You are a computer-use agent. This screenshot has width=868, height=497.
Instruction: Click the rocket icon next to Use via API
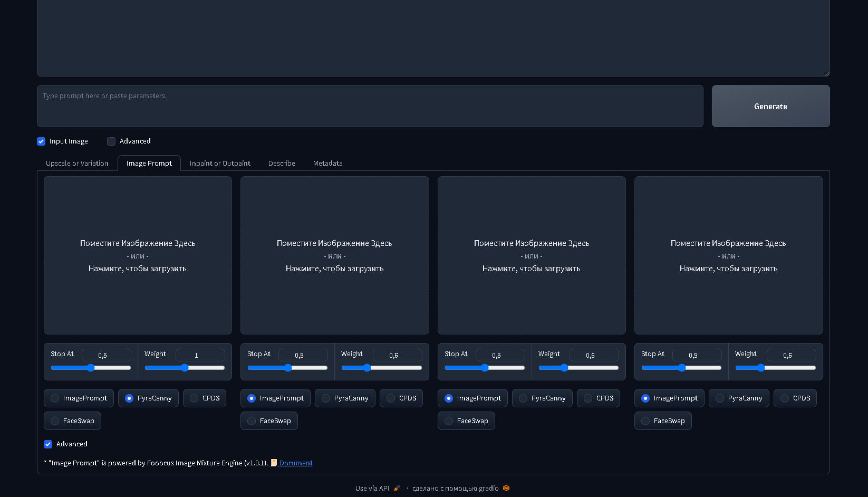tap(397, 489)
